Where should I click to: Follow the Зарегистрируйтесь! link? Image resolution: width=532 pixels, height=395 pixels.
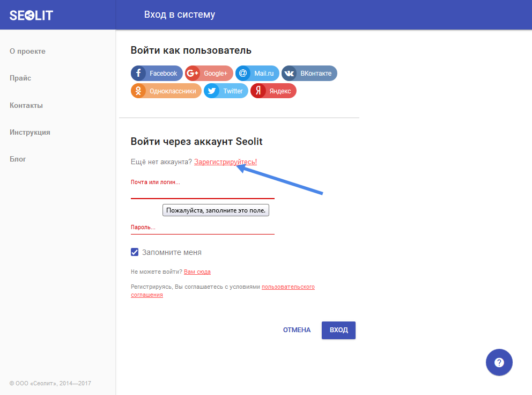coord(225,162)
